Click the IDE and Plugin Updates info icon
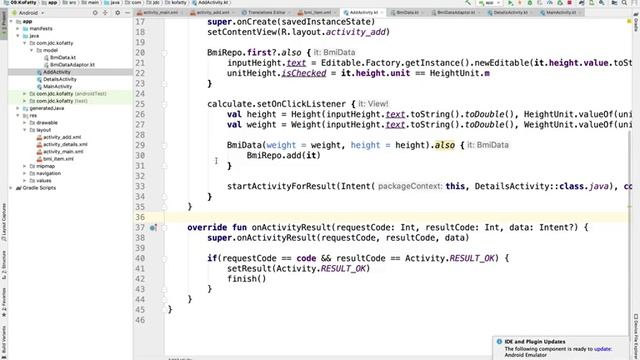Viewport: 640px width, 360px height. click(x=499, y=342)
